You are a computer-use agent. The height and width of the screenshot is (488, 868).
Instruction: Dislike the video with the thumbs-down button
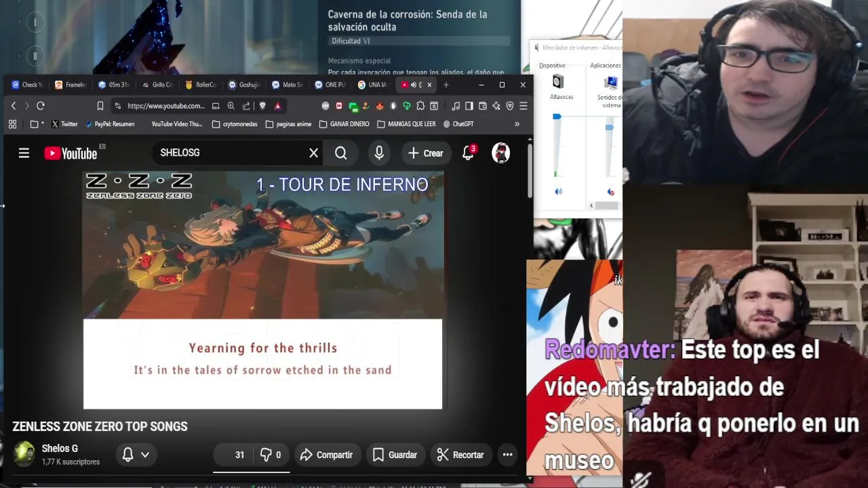pos(272,455)
